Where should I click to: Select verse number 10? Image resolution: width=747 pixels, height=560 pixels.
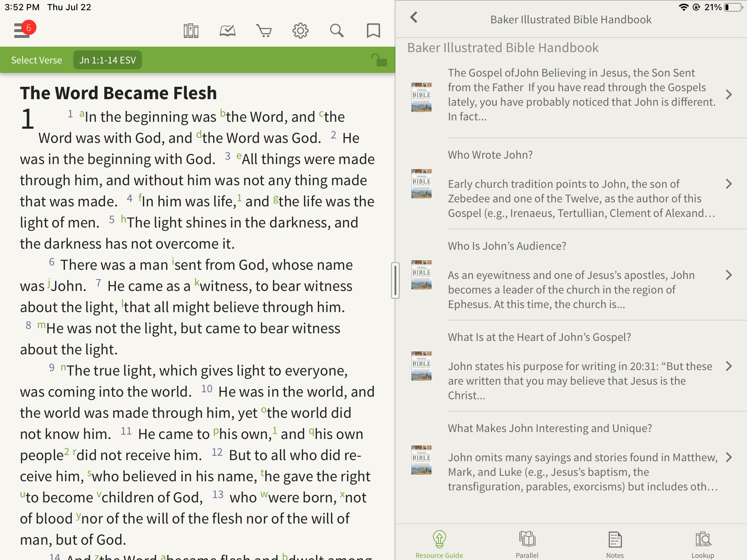pos(207,389)
